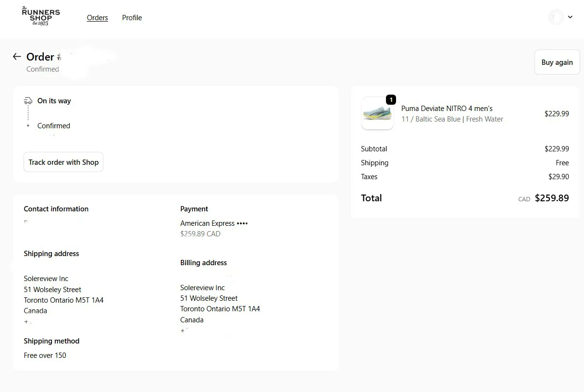This screenshot has width=584, height=392.
Task: Click the Buy again button
Action: (557, 62)
